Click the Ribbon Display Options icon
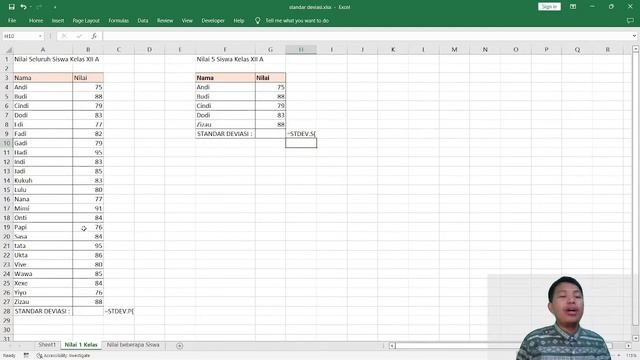 pyautogui.click(x=573, y=7)
